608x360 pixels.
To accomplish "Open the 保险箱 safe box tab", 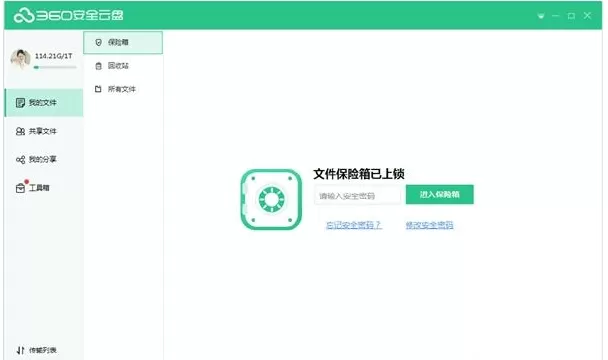I will tap(123, 42).
